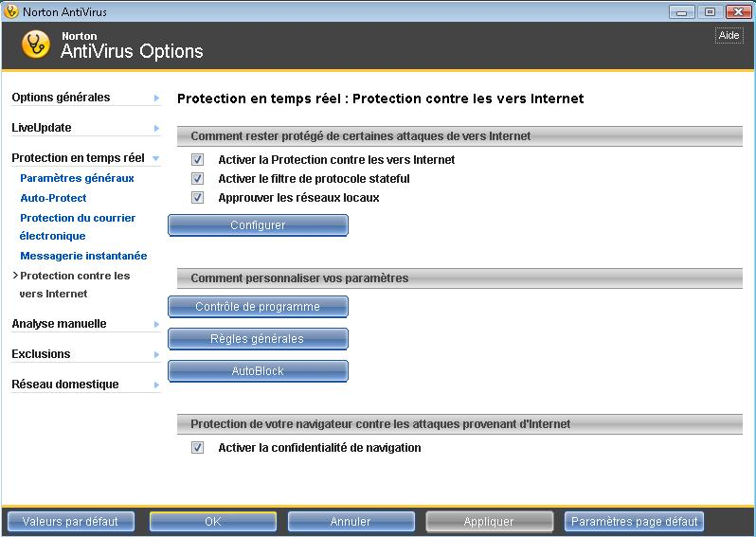Toggle Activer la confidentialité de navigation
756x537 pixels.
tap(198, 448)
